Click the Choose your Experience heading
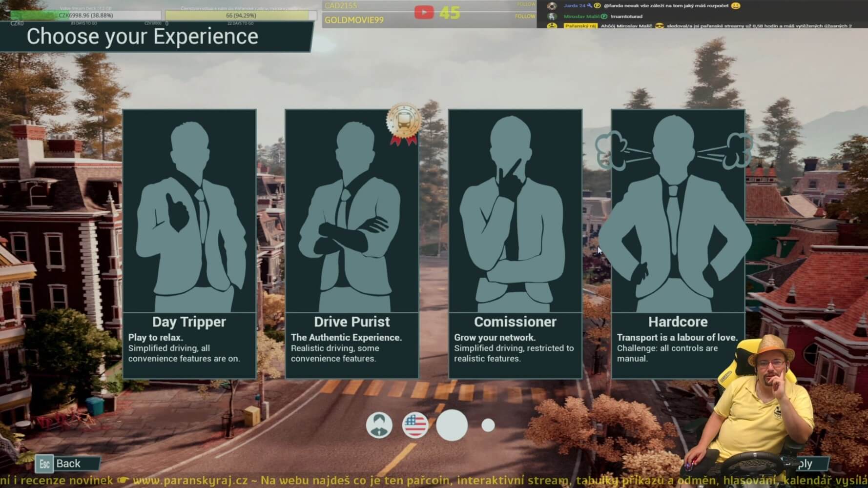The height and width of the screenshot is (488, 868). (143, 37)
